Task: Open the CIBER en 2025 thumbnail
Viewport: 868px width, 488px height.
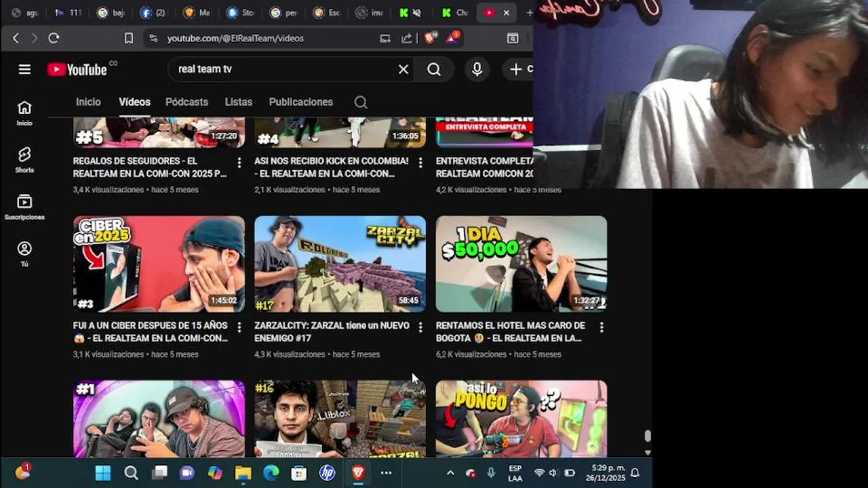Action: (159, 264)
